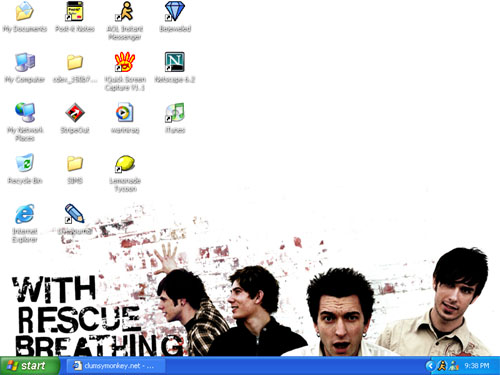The height and width of the screenshot is (375, 500).
Task: Select the Lemonade Tycoon lemon icon
Action: [x=125, y=163]
